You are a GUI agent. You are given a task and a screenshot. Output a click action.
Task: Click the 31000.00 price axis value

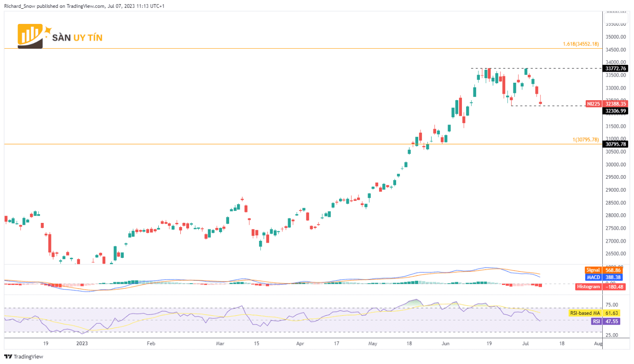pos(616,139)
